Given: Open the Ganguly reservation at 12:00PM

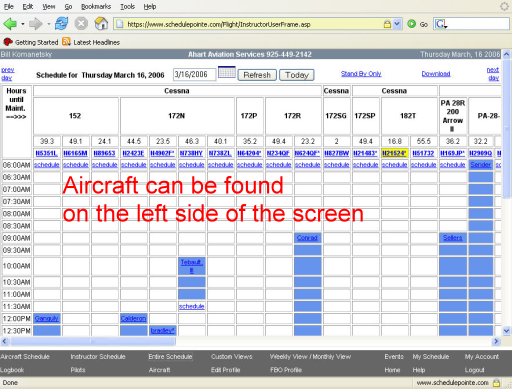Looking at the screenshot, I should tap(47, 318).
